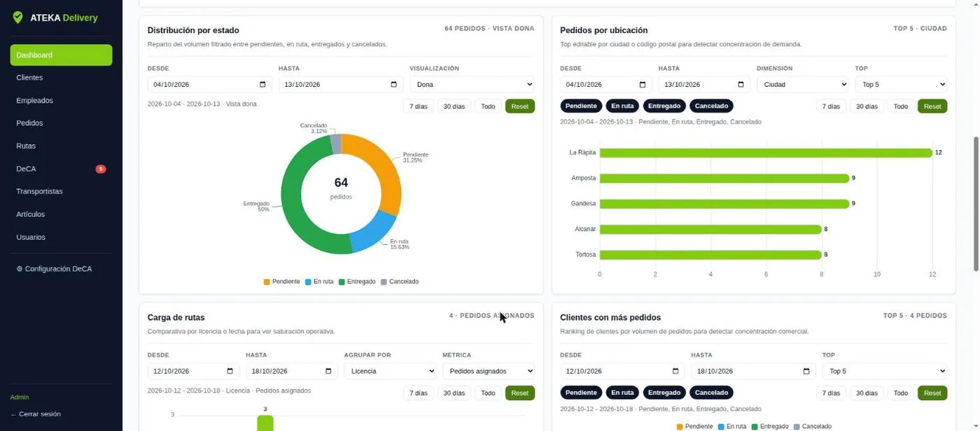Click Hasta date field 18/10/2026 in Carga de rutas
Image resolution: width=980 pixels, height=431 pixels.
click(x=292, y=372)
